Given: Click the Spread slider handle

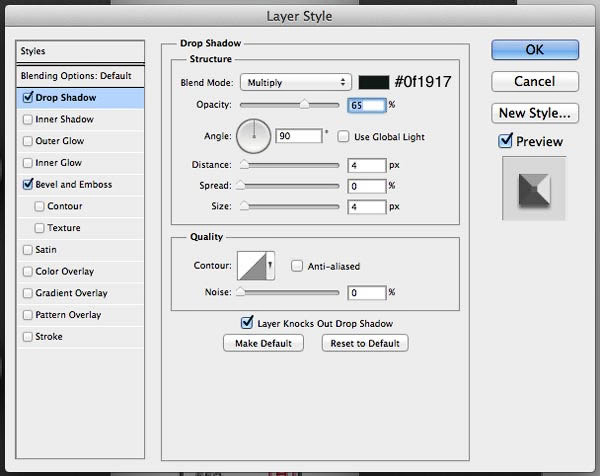Looking at the screenshot, I should [x=240, y=185].
